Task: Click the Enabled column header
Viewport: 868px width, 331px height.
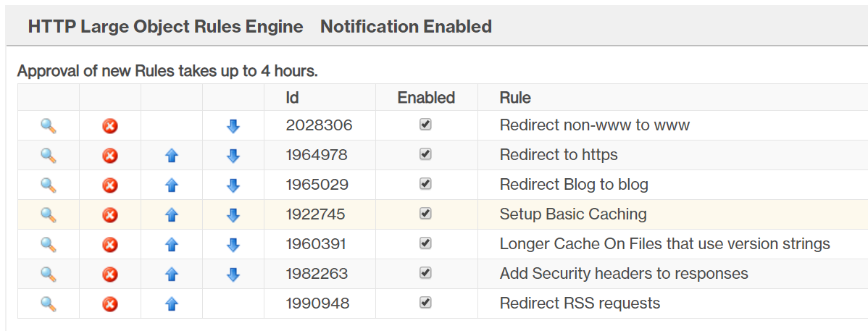Action: (x=426, y=98)
